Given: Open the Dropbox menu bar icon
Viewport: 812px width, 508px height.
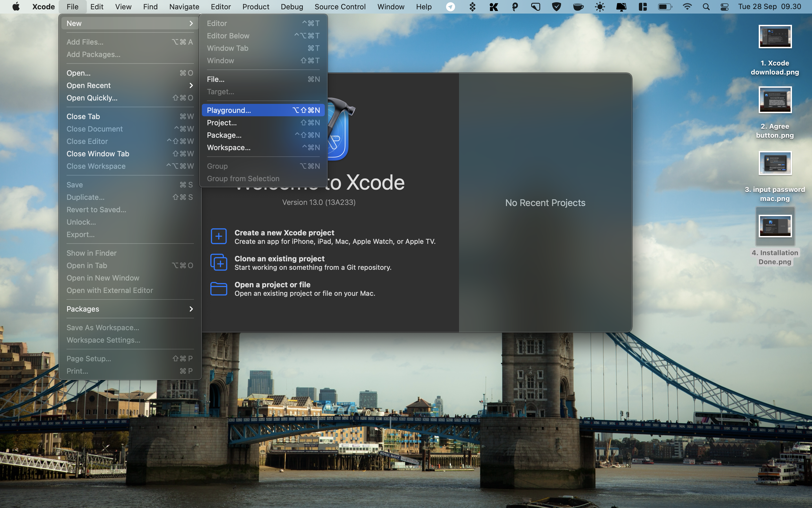Looking at the screenshot, I should (x=472, y=7).
